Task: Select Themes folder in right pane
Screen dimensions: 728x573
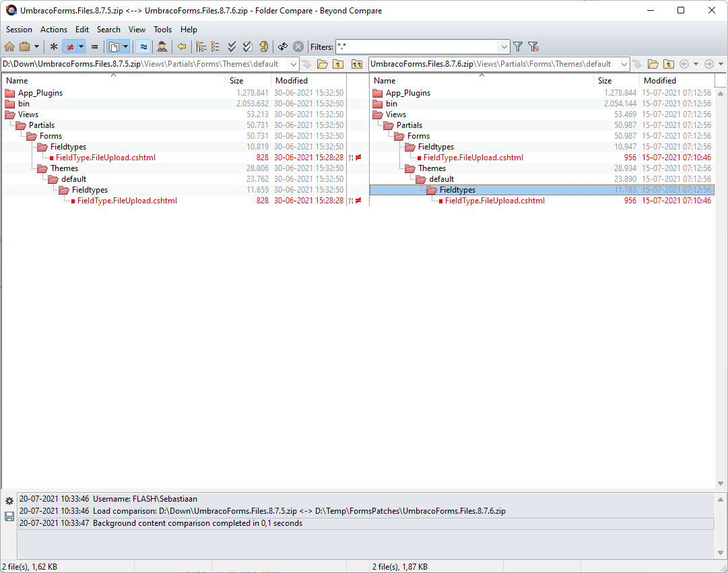Action: 432,168
